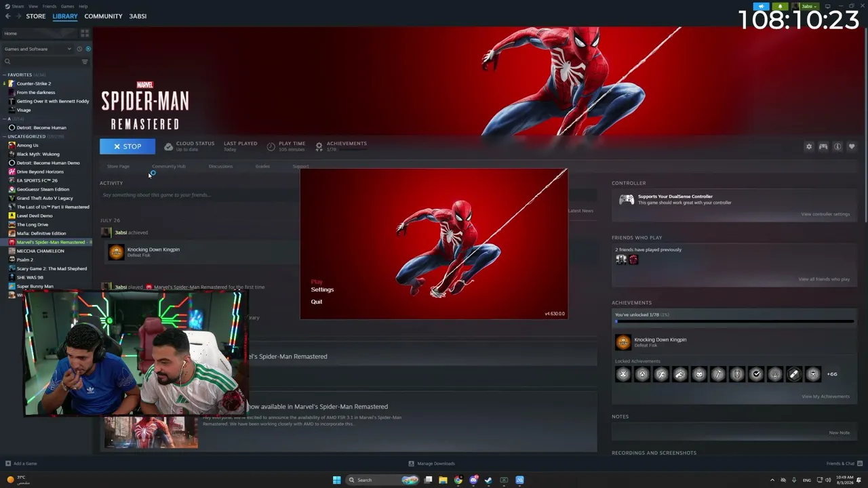
Task: Click the achievements progress bar
Action: tap(734, 321)
